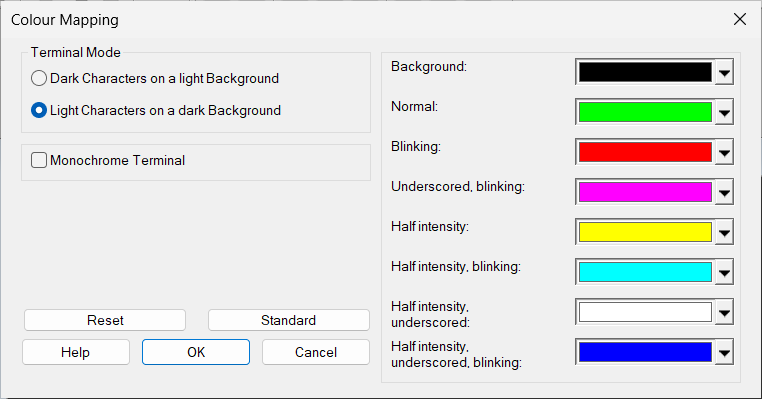Open Half intensity, underscored colour dropdown arrow
Screen dimensions: 762x399
tap(724, 312)
